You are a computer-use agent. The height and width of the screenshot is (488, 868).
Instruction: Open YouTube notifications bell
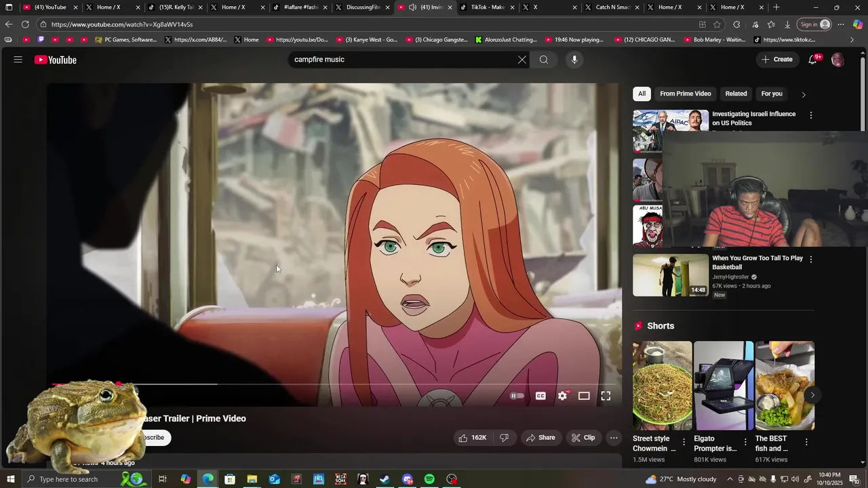812,60
